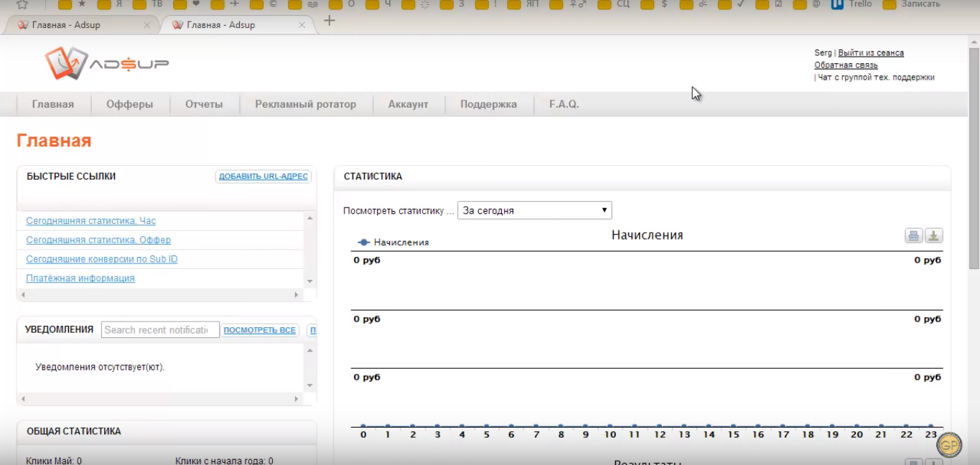This screenshot has width=980, height=465.
Task: Open the За сегодня statistics period dropdown
Action: (534, 211)
